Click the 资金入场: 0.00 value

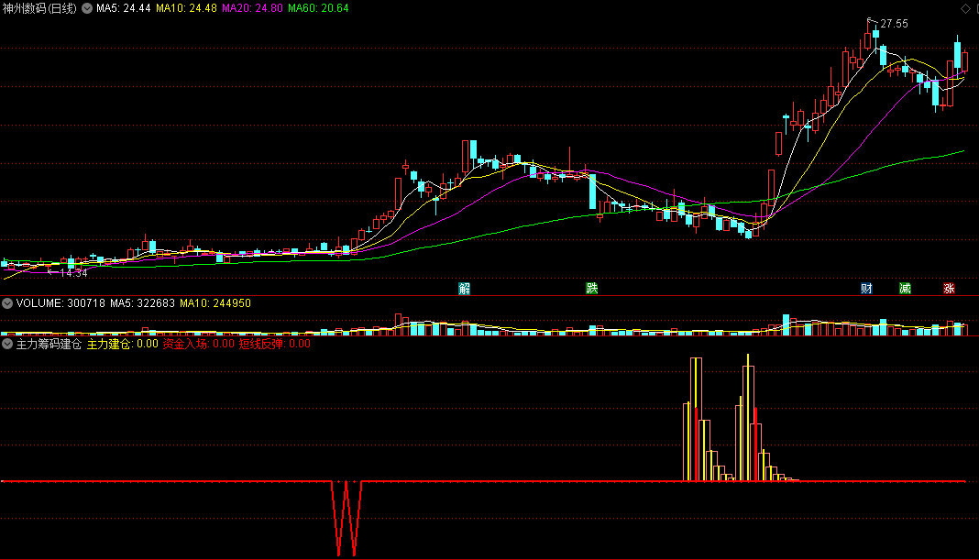[199, 344]
